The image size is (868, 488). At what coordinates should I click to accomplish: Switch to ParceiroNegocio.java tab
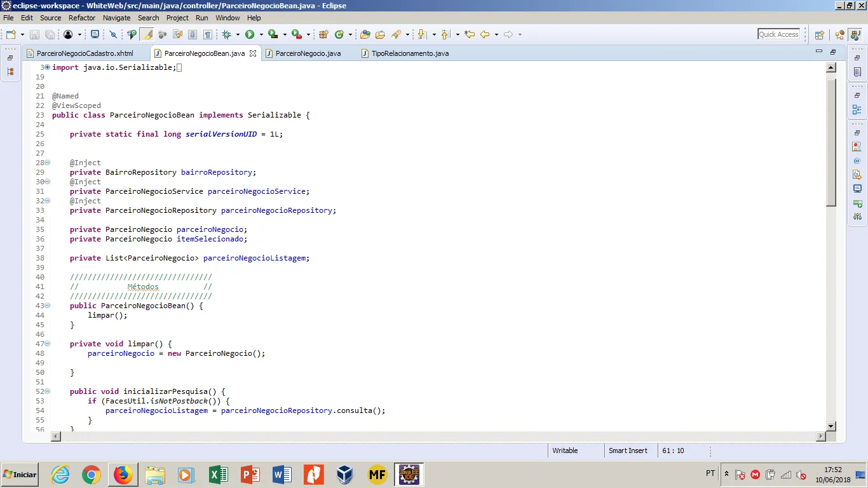coord(308,53)
